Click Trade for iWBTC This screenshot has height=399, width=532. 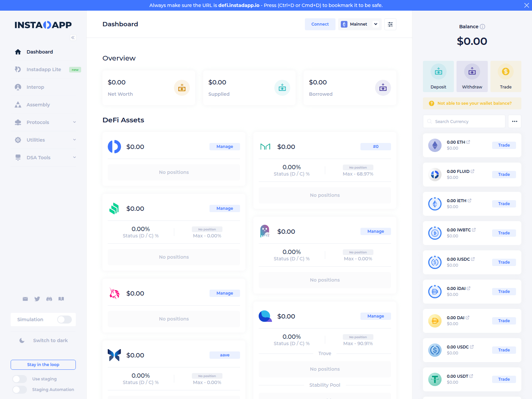504,233
